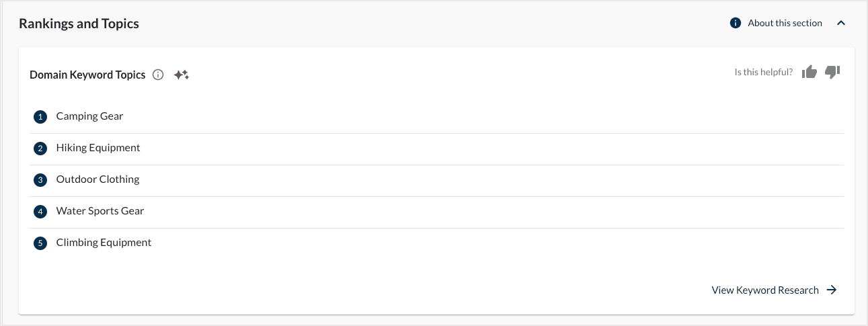Click the number 2 badge icon
Viewport: 868px width, 326px height.
click(40, 149)
